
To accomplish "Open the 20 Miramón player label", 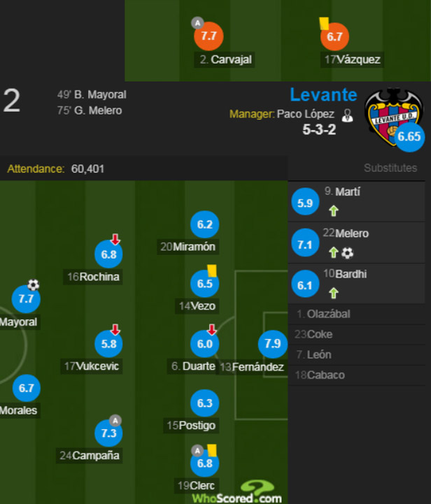I will pyautogui.click(x=188, y=247).
